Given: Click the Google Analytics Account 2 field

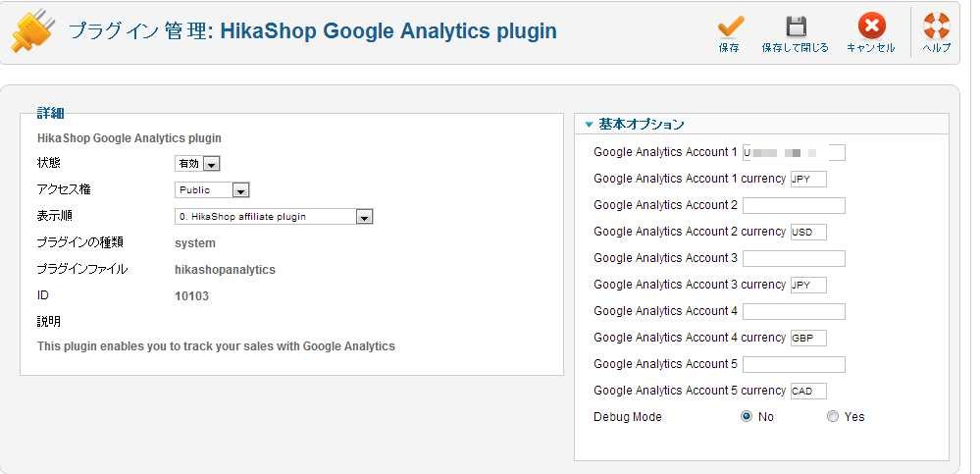Looking at the screenshot, I should point(794,206).
